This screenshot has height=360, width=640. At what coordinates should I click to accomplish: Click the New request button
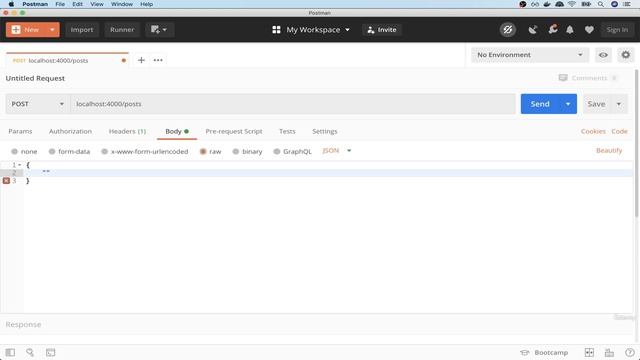pyautogui.click(x=26, y=30)
